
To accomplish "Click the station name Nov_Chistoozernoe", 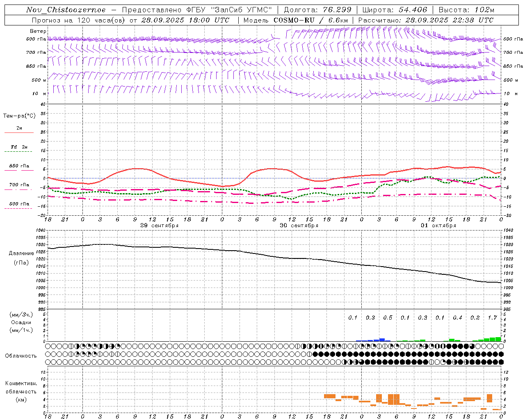I will click(66, 10).
